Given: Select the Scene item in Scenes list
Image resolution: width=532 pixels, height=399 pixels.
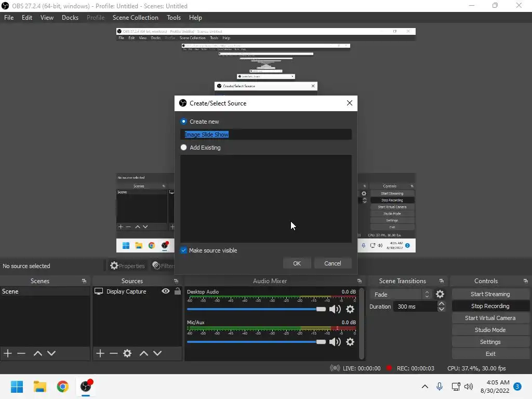Looking at the screenshot, I should 45,291.
